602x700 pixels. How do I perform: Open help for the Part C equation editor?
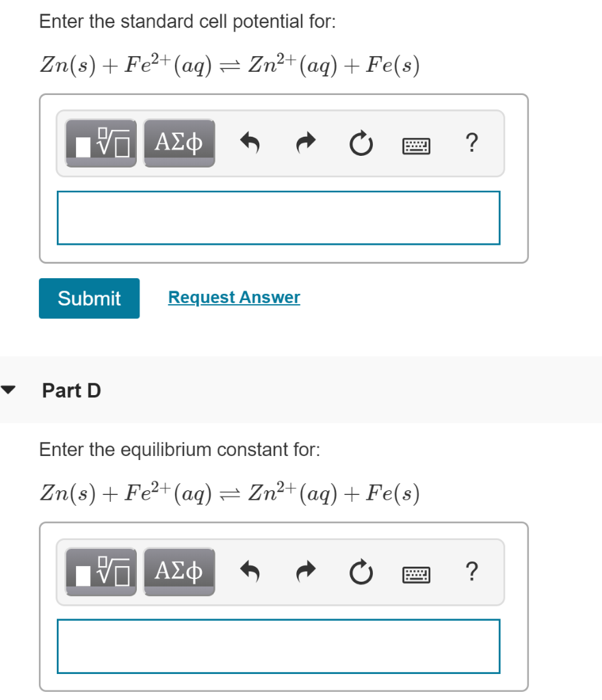(471, 143)
